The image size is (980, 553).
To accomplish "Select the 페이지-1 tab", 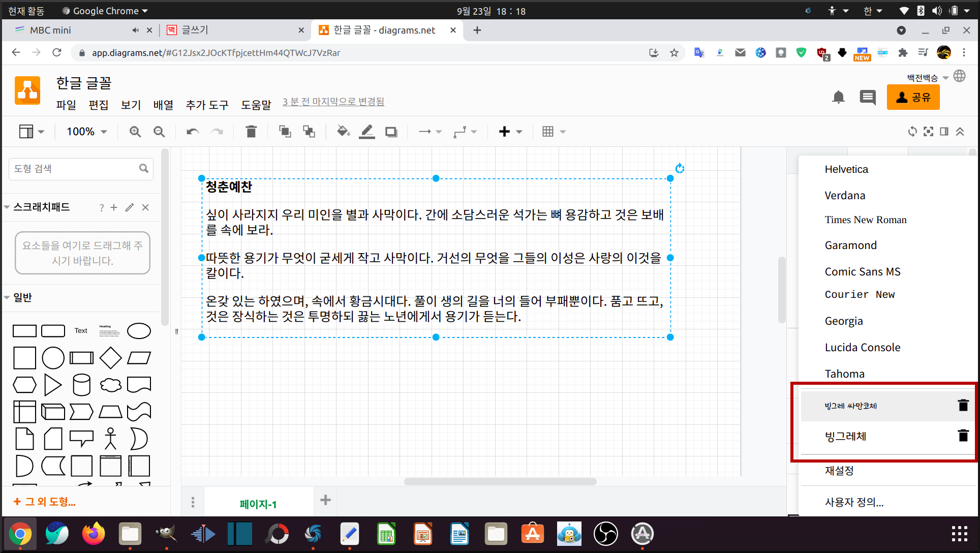I will 258,504.
